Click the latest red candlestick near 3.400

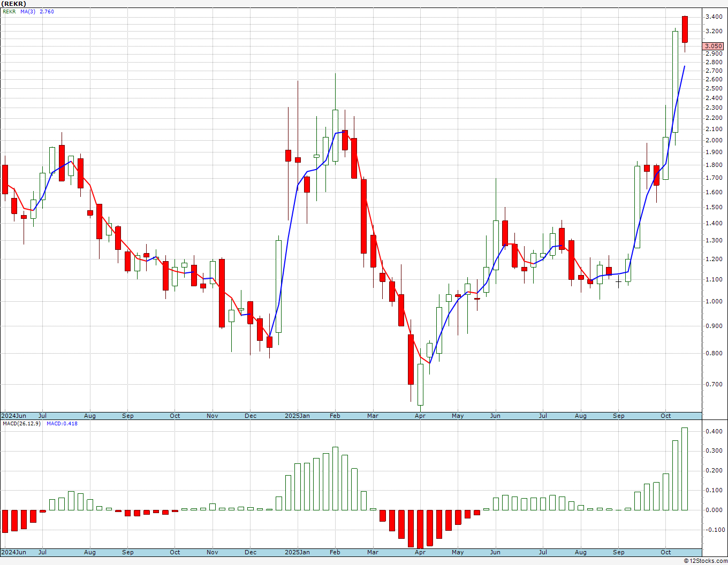click(685, 29)
